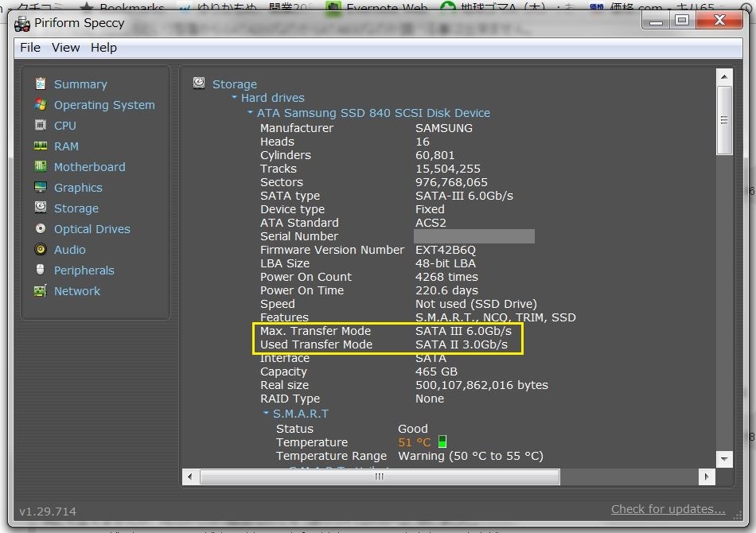This screenshot has height=533, width=756.
Task: View the Peripherals section
Action: [84, 270]
